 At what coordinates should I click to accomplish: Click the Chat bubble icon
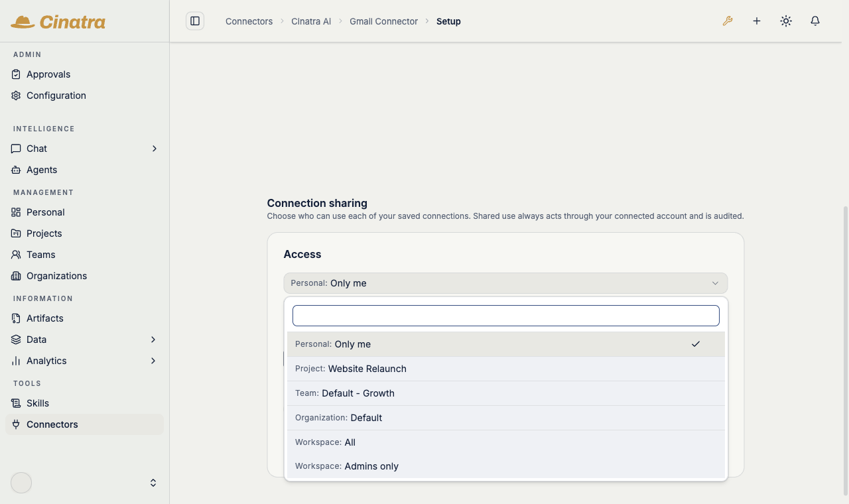pos(16,149)
